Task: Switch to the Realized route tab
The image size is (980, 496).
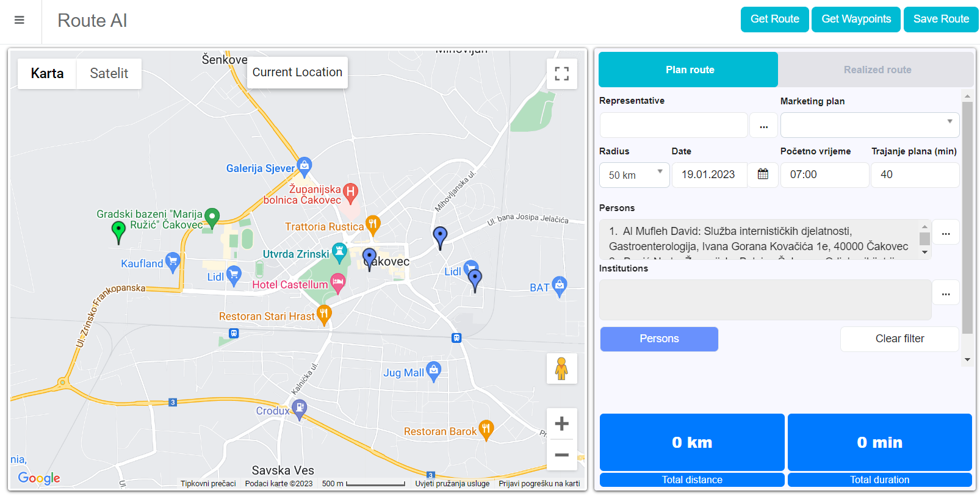Action: point(877,70)
